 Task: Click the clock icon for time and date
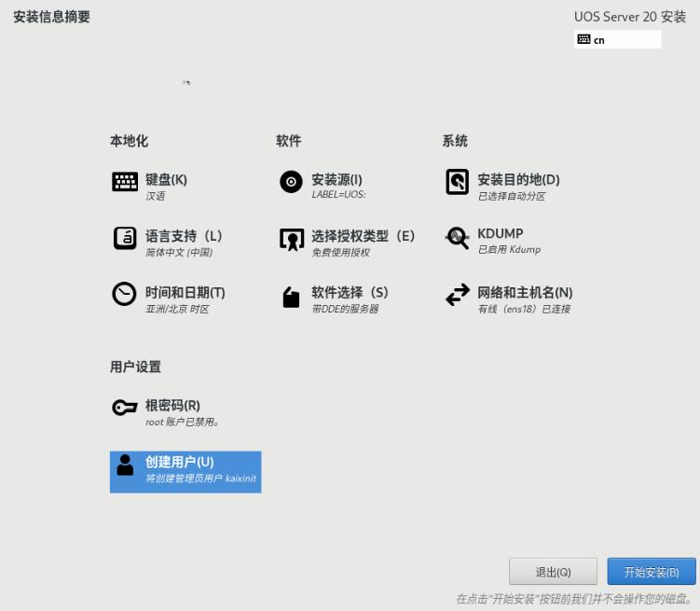pos(124,295)
